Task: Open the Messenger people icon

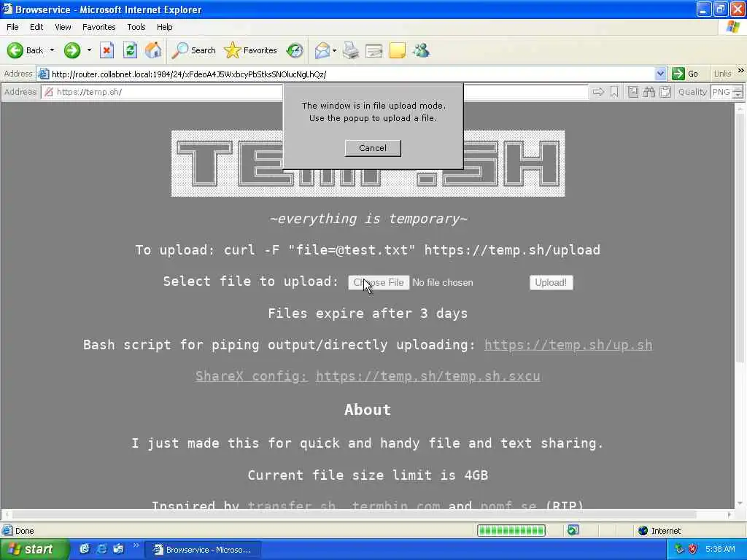Action: pos(421,50)
